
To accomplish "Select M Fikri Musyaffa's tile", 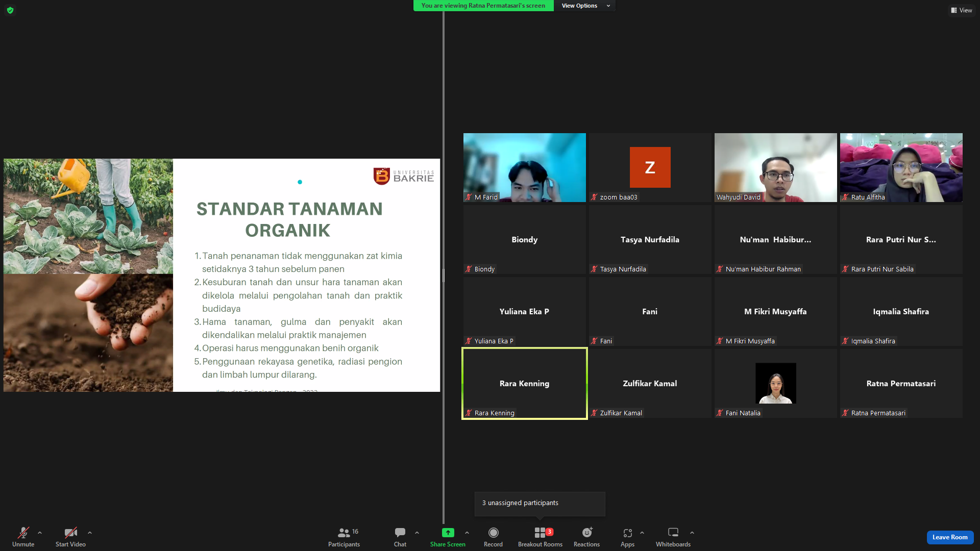I will 776,311.
